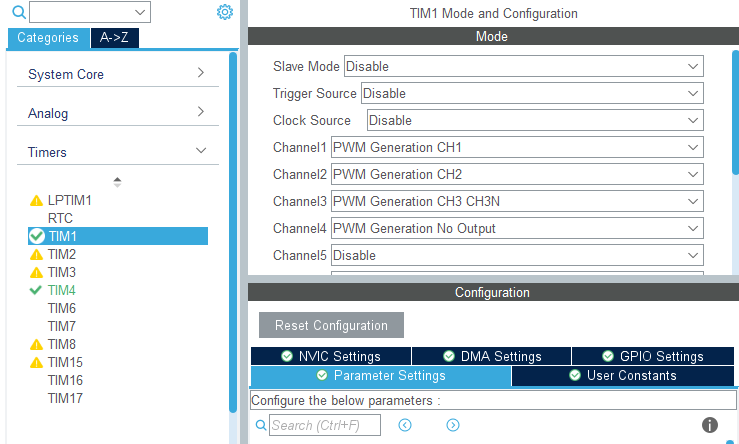
Task: Collapse the Timers category
Action: pyautogui.click(x=118, y=152)
